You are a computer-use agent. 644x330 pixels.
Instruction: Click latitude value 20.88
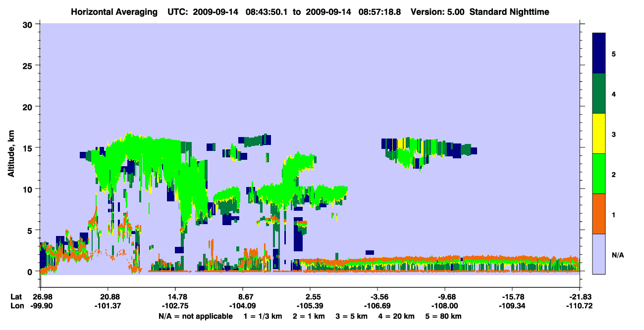(108, 297)
